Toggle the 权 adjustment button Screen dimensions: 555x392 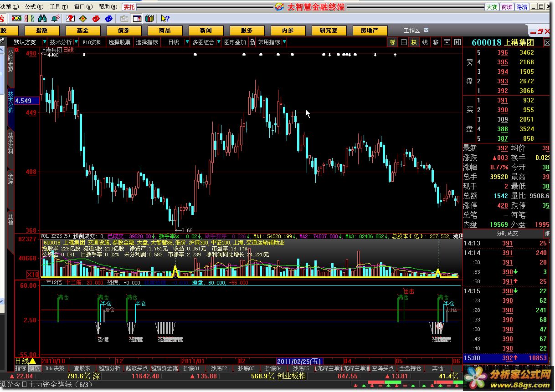click(x=414, y=42)
